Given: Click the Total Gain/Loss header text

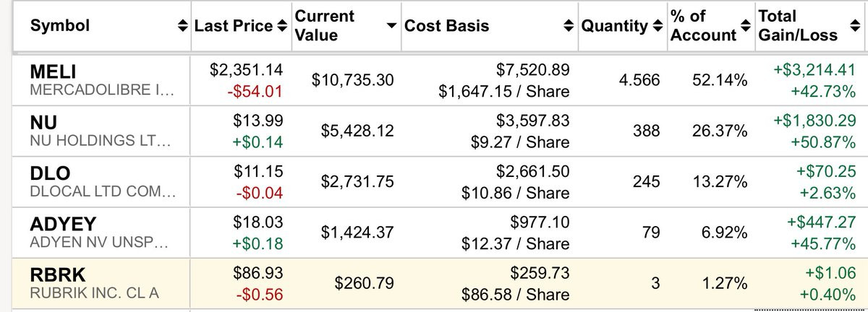Looking at the screenshot, I should click(797, 26).
